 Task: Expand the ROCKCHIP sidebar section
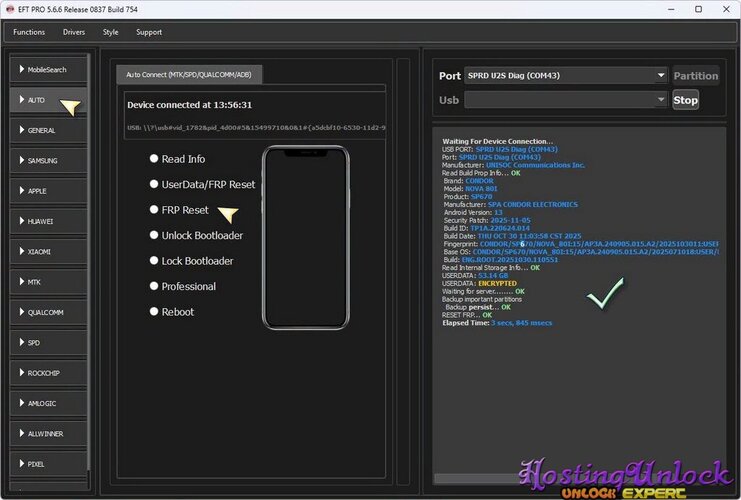tap(48, 373)
